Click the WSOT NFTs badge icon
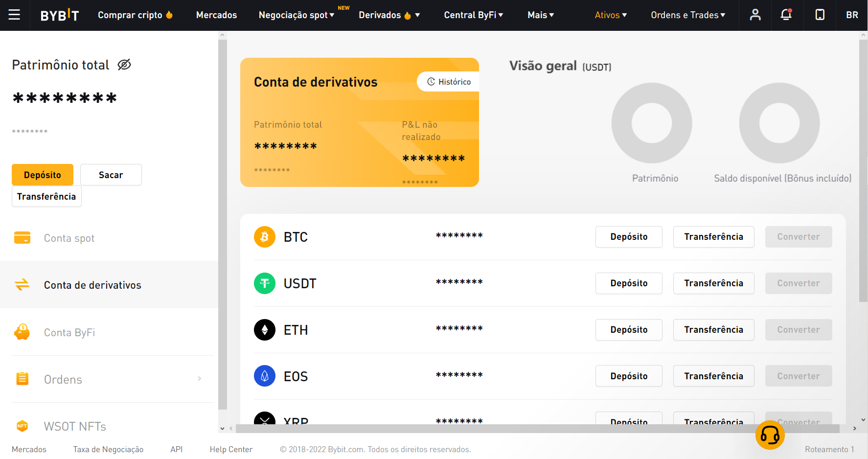The width and height of the screenshot is (868, 459). tap(22, 426)
